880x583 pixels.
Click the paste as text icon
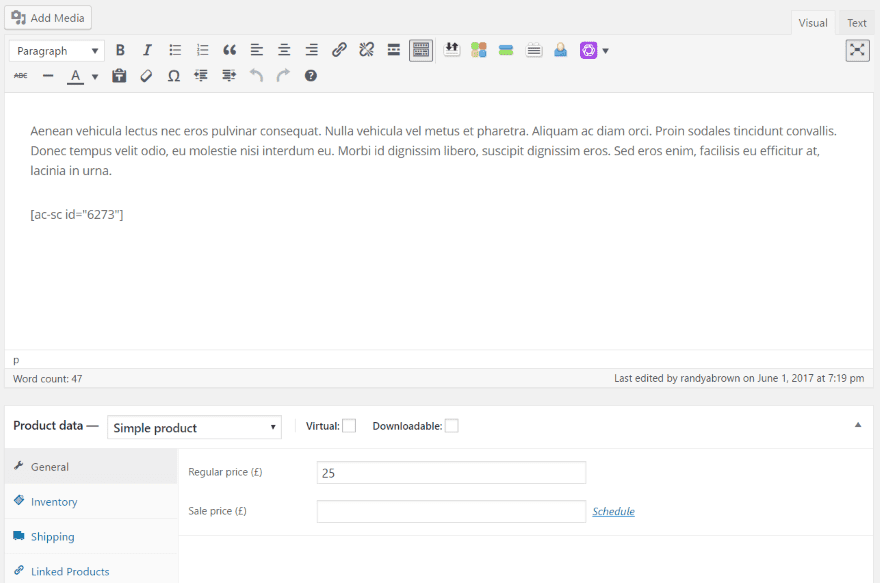(x=119, y=76)
